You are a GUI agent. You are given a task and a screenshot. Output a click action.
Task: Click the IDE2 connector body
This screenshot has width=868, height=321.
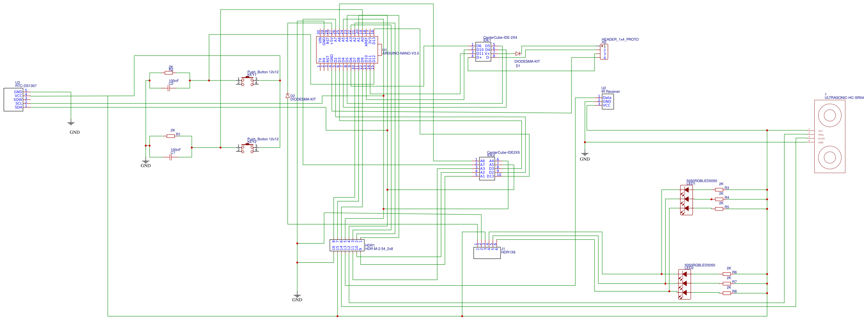pos(487,169)
